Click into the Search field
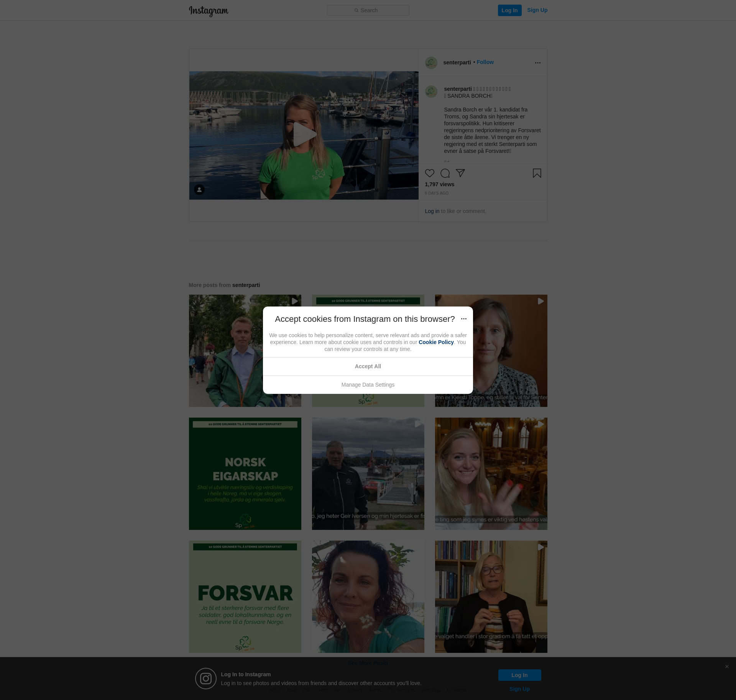This screenshot has width=736, height=700. [368, 10]
